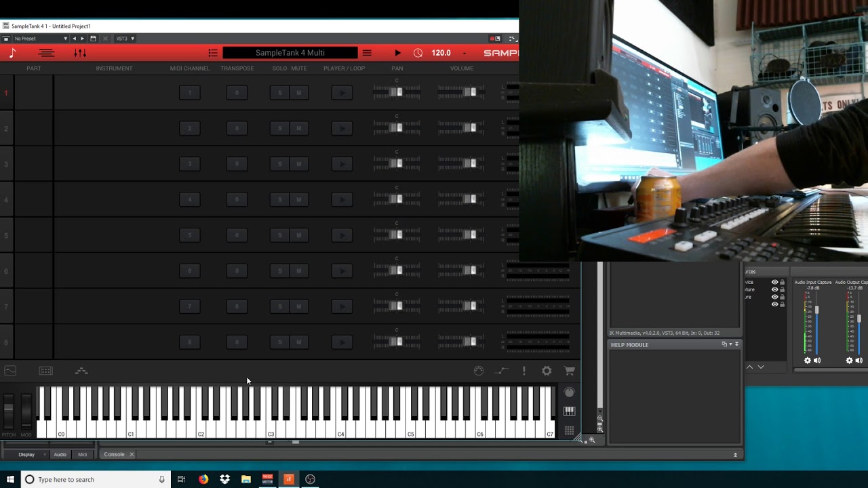
Task: Solo part 1
Action: [280, 92]
